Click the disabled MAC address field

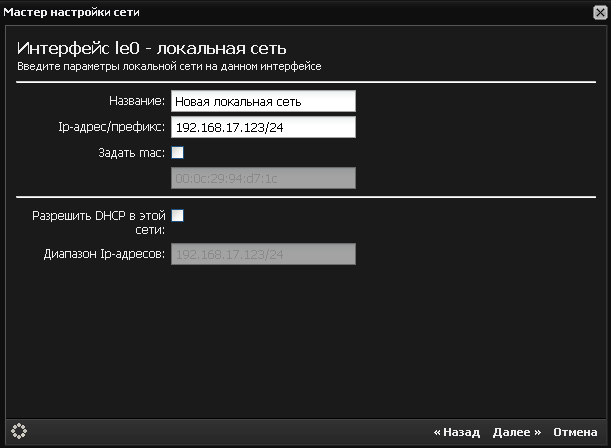[x=263, y=179]
